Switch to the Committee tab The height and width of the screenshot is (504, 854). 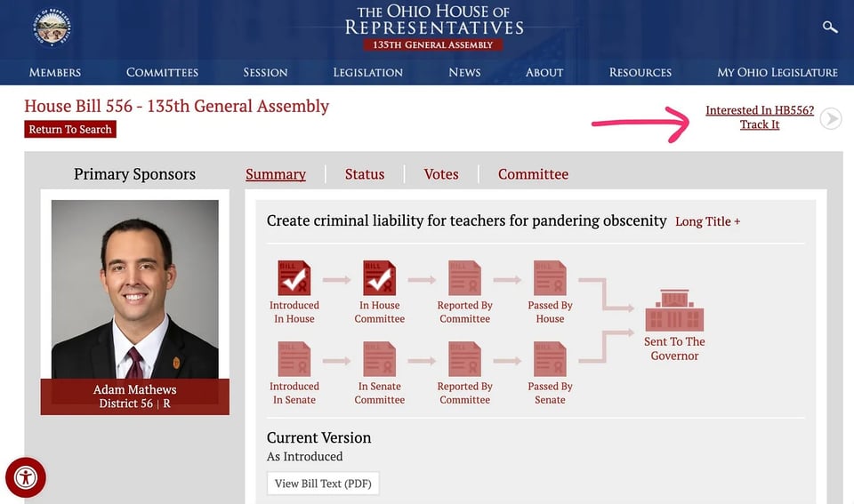point(533,174)
